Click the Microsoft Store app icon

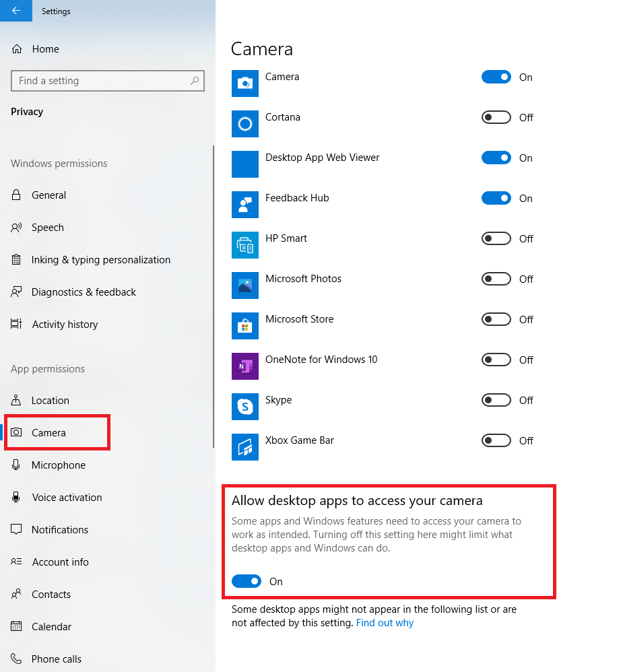point(245,325)
